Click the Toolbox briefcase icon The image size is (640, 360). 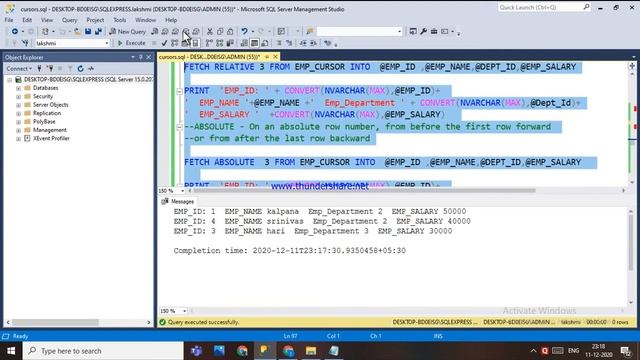coord(434,31)
